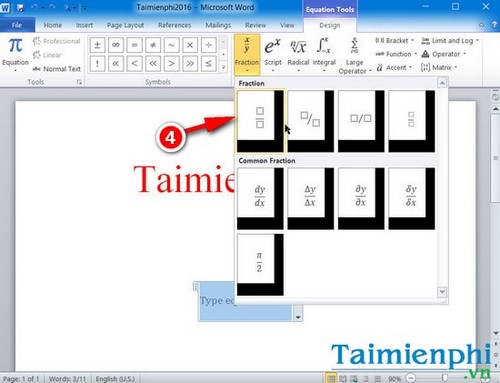Choose the skewed fraction template
Image resolution: width=500 pixels, height=383 pixels.
[x=311, y=121]
